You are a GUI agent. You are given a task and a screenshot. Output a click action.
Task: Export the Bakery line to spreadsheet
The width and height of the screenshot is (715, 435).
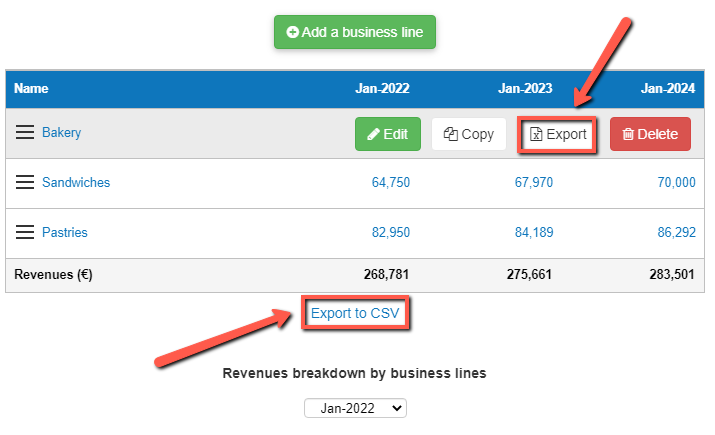pos(558,134)
